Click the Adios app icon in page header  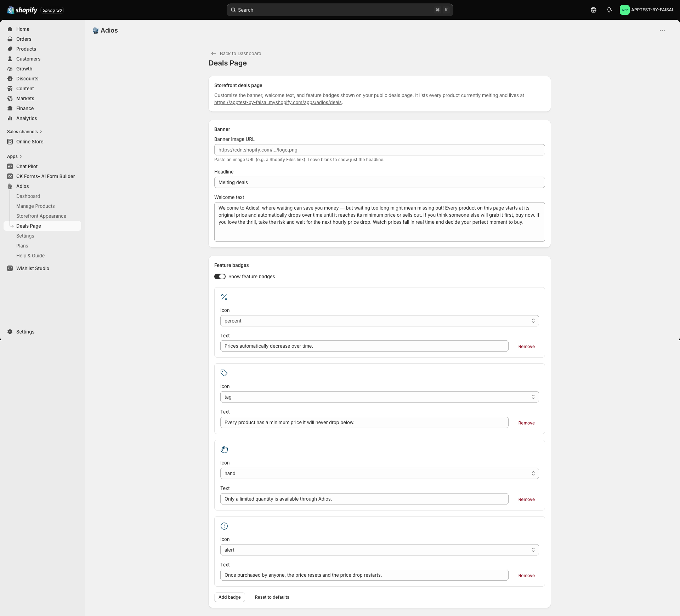tap(96, 30)
